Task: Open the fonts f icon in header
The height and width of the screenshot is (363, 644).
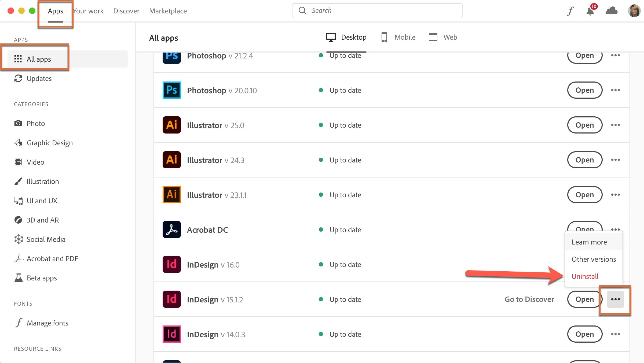Action: (x=570, y=11)
